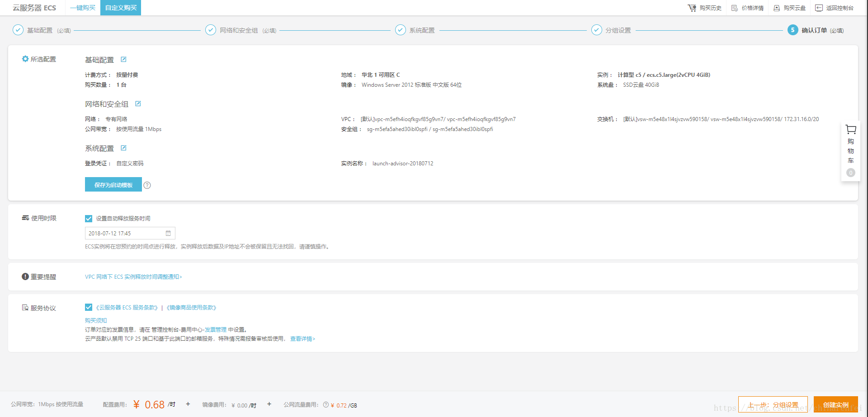Image resolution: width=868 pixels, height=417 pixels.
Task: Click the purchase quantity value 1 台
Action: [x=121, y=85]
